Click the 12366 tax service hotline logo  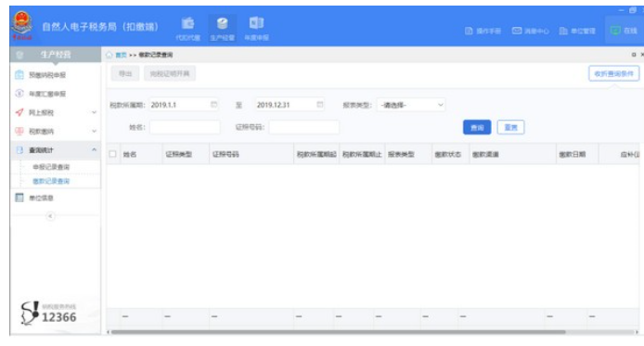[x=48, y=314]
